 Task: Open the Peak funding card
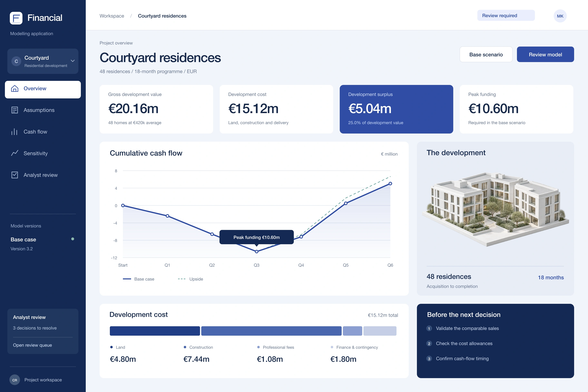[x=516, y=109]
